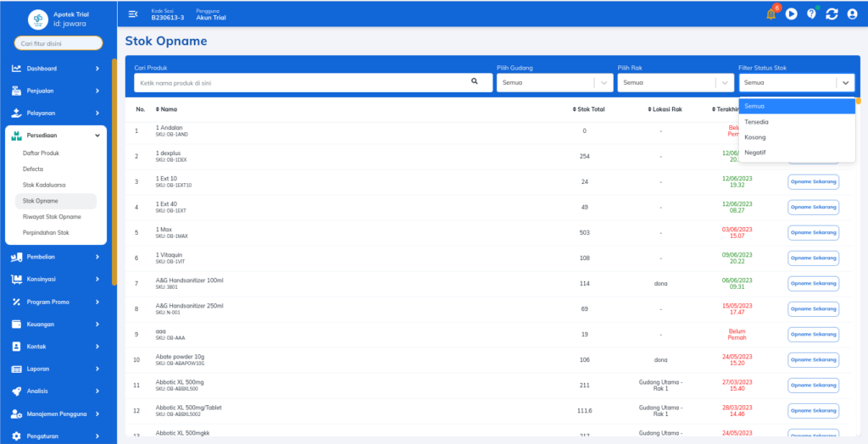Image resolution: width=868 pixels, height=444 pixels.
Task: Click the notification bell icon
Action: 771,14
